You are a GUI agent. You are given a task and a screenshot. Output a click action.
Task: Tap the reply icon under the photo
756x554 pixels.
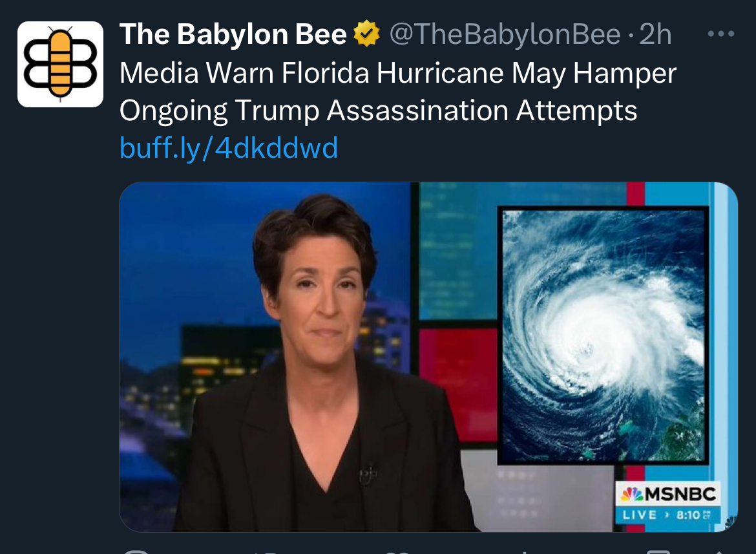(136, 551)
